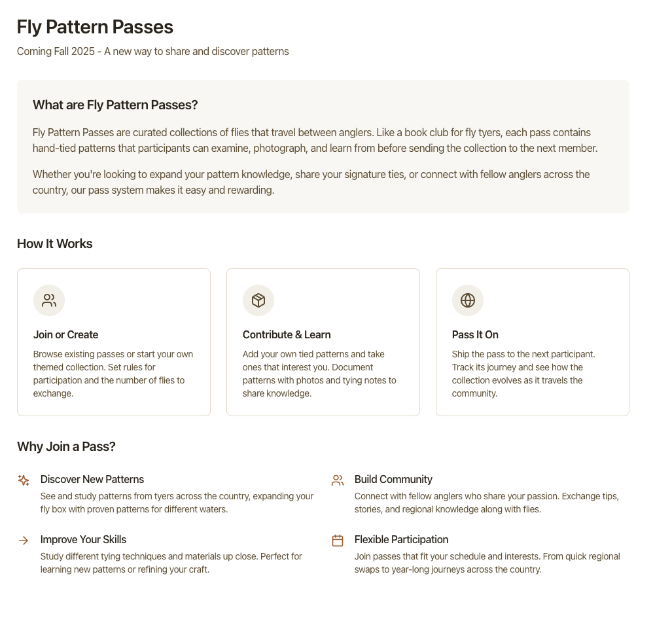Select the Join or Create card heading
Screen dimensions: 672x623
(65, 334)
